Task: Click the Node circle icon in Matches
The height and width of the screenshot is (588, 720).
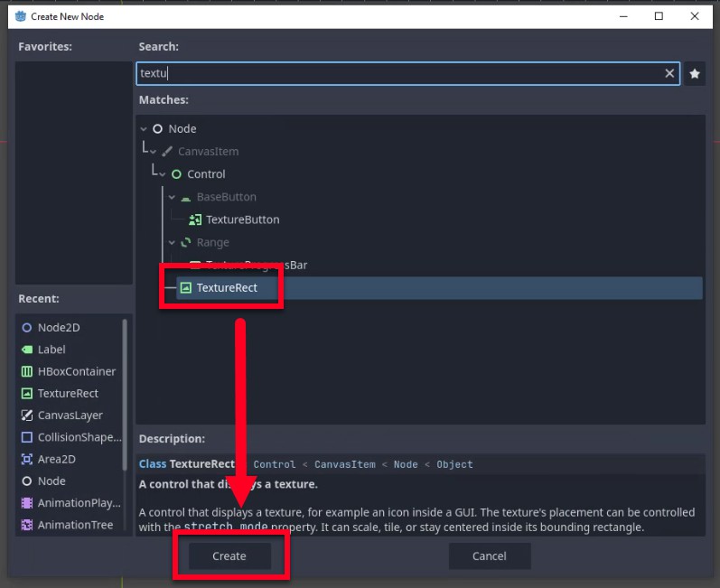Action: 157,129
